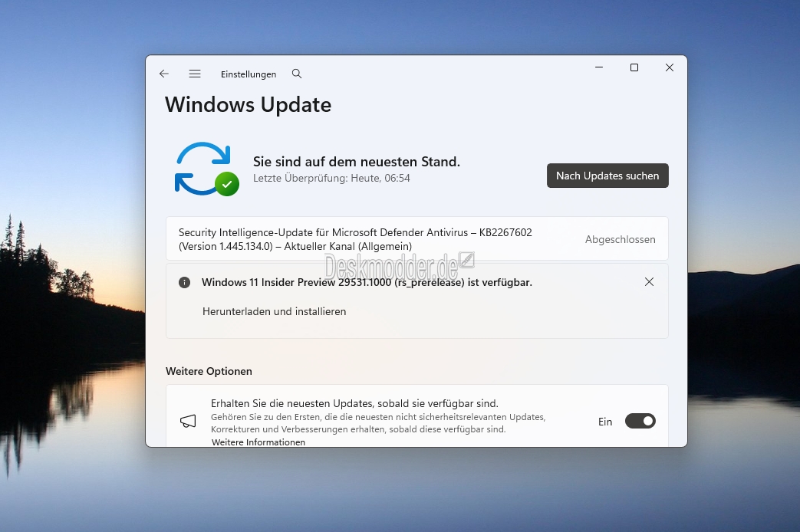Click the Einstellungen window title
This screenshot has width=800, height=532.
coord(249,74)
